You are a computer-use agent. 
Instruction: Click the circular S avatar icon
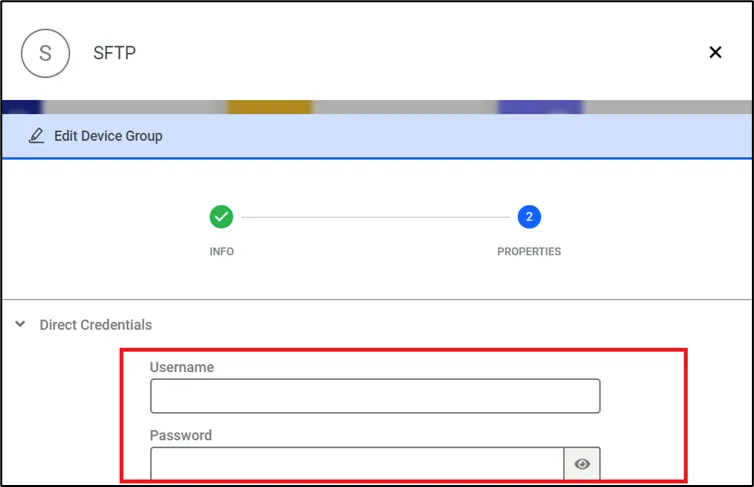tap(45, 53)
